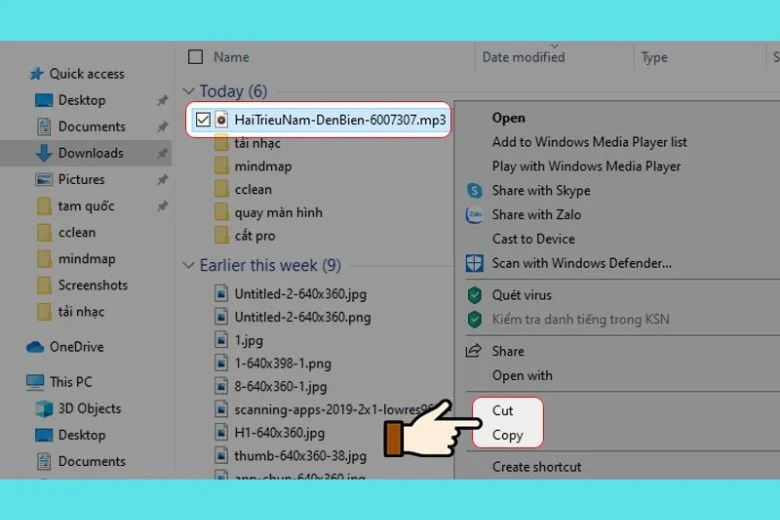The image size is (780, 520).
Task: Open the Downloads item in sidebar
Action: click(x=91, y=153)
